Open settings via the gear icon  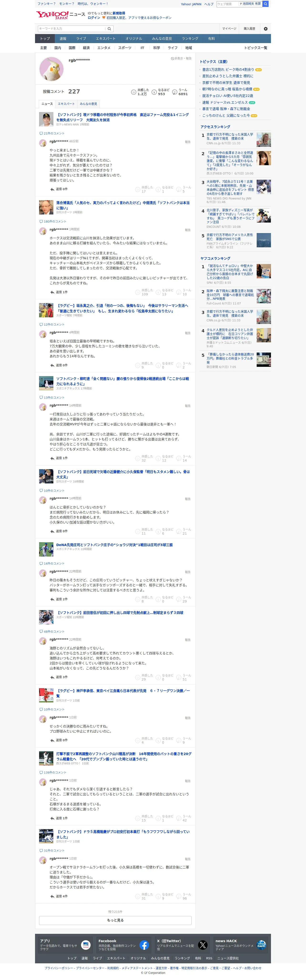(266, 29)
